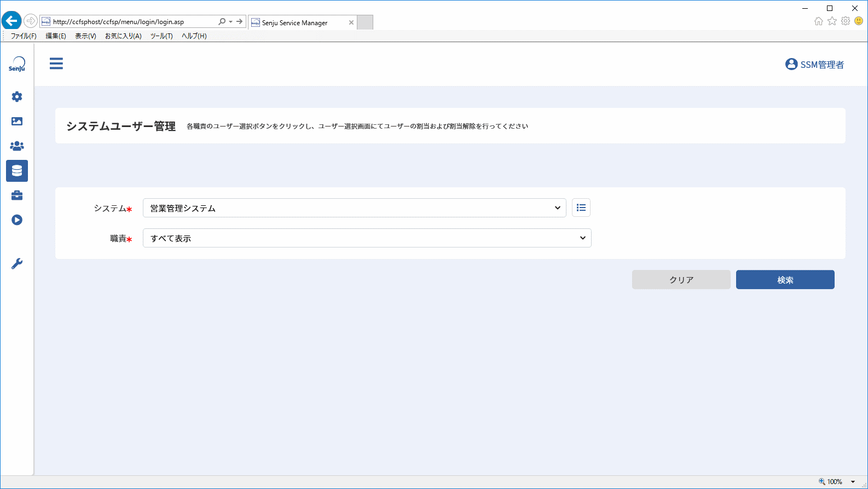Go back with the browser back arrow
This screenshot has height=489, width=868.
(11, 21)
